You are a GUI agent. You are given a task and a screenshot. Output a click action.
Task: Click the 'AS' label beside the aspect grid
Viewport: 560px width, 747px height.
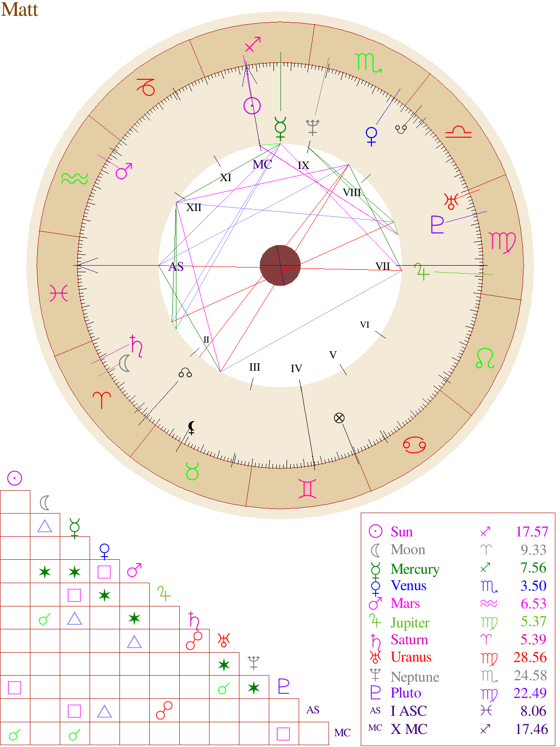click(x=313, y=710)
